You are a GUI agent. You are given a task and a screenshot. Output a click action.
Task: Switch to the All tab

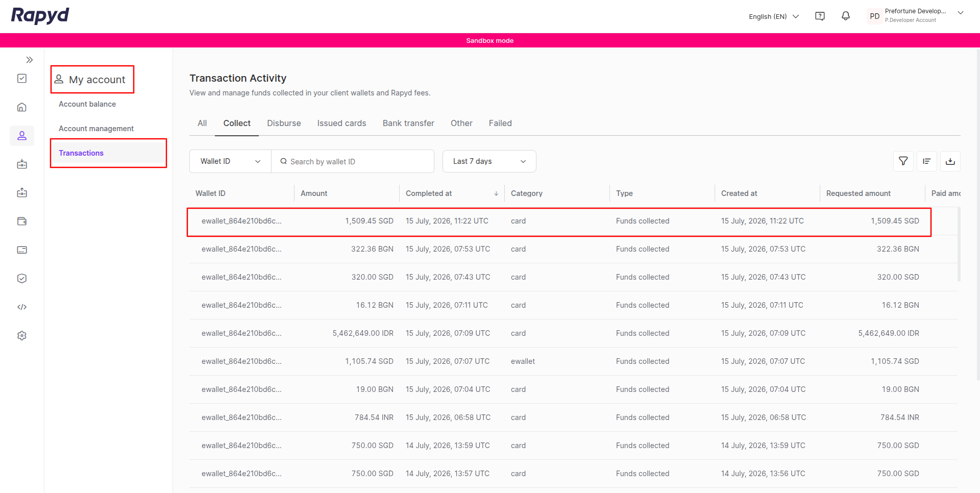[202, 123]
